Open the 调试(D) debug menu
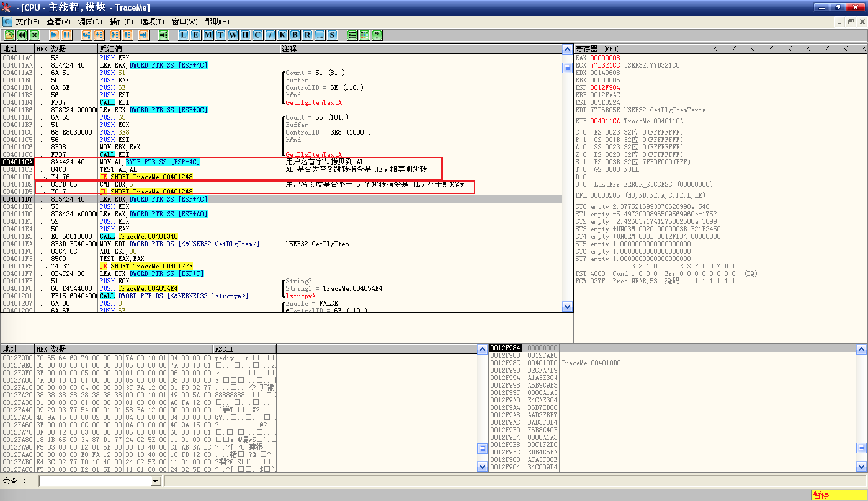Viewport: 868px width, 501px height. click(x=90, y=22)
